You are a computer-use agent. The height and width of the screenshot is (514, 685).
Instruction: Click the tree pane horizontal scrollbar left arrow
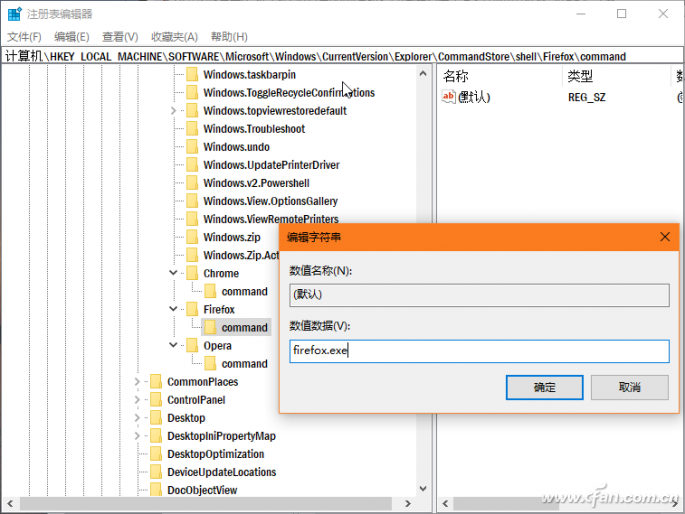point(10,504)
